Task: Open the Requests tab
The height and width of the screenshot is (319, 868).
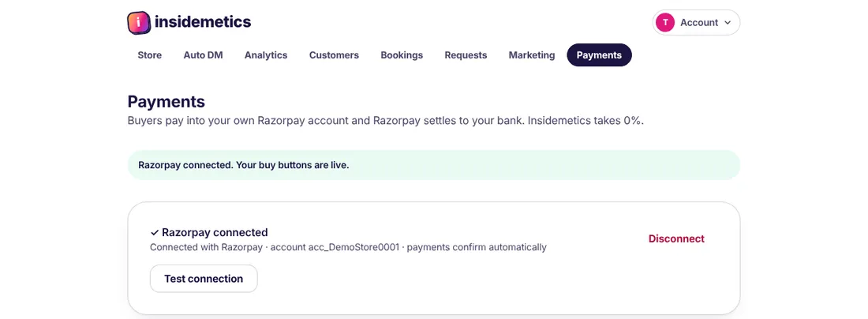Action: pyautogui.click(x=466, y=54)
